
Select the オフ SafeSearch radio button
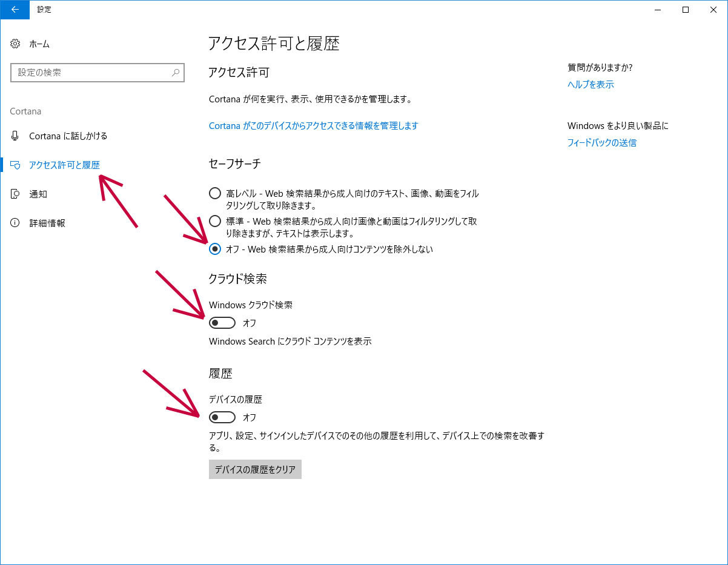tap(214, 249)
